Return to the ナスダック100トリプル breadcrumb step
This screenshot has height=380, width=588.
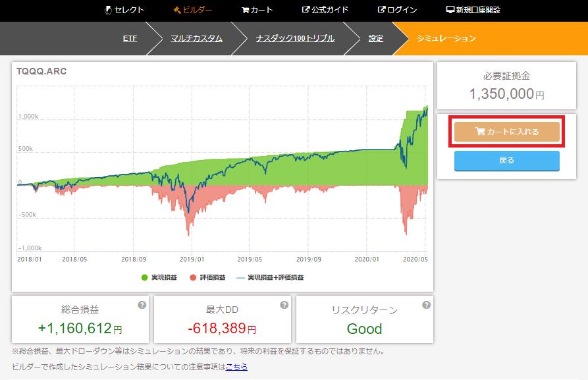296,38
